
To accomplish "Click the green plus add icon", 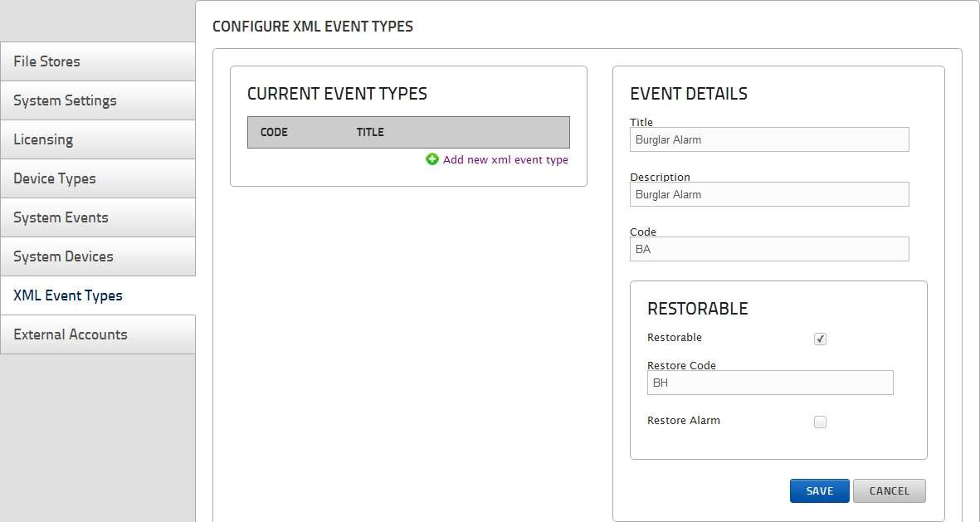I will click(431, 159).
